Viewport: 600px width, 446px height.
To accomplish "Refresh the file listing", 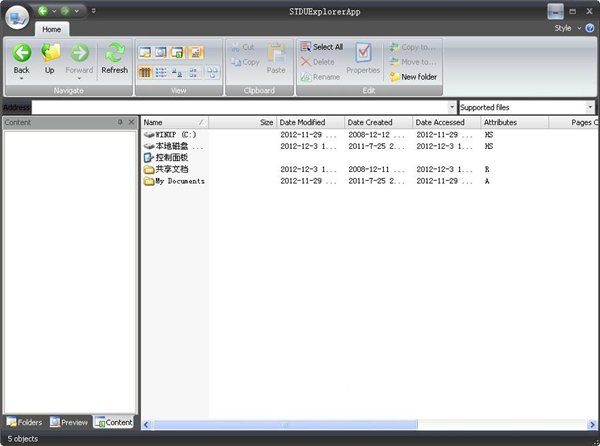I will pos(114,58).
